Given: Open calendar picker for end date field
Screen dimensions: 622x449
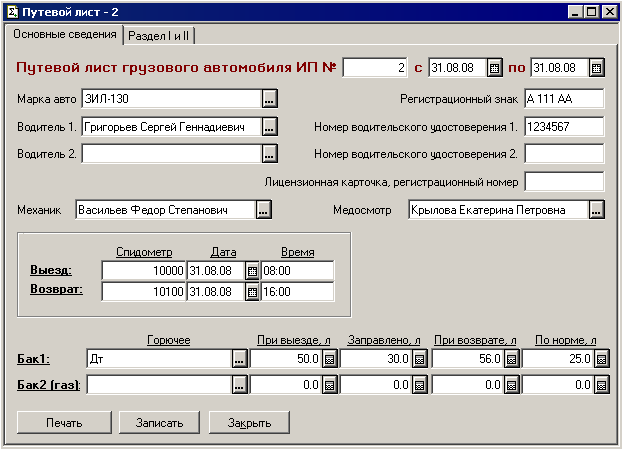Looking at the screenshot, I should [x=597, y=68].
